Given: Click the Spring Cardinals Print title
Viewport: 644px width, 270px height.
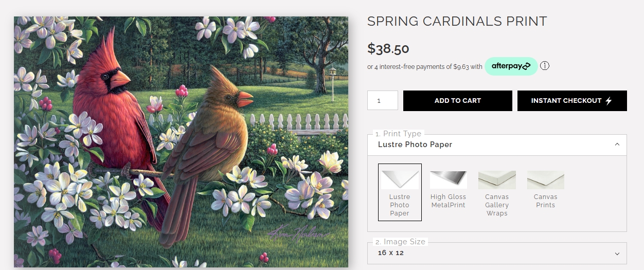Looking at the screenshot, I should click(457, 22).
